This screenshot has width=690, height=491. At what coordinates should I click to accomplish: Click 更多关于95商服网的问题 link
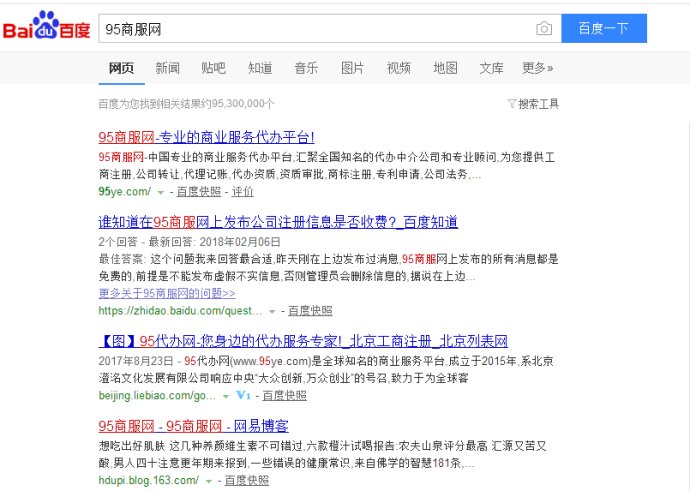pyautogui.click(x=167, y=293)
